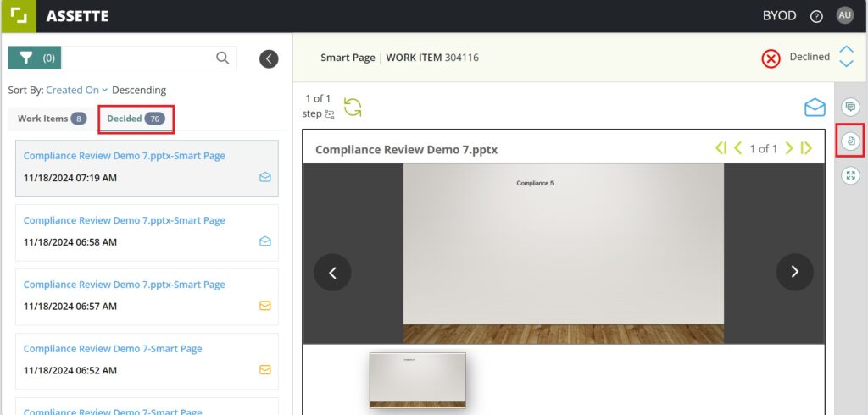Image resolution: width=868 pixels, height=415 pixels.
Task: Open the Created On sort dropdown
Action: 76,90
